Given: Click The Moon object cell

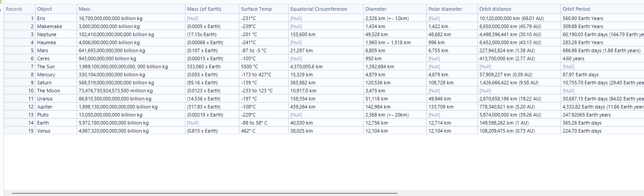Looking at the screenshot, I should pyautogui.click(x=55, y=91).
